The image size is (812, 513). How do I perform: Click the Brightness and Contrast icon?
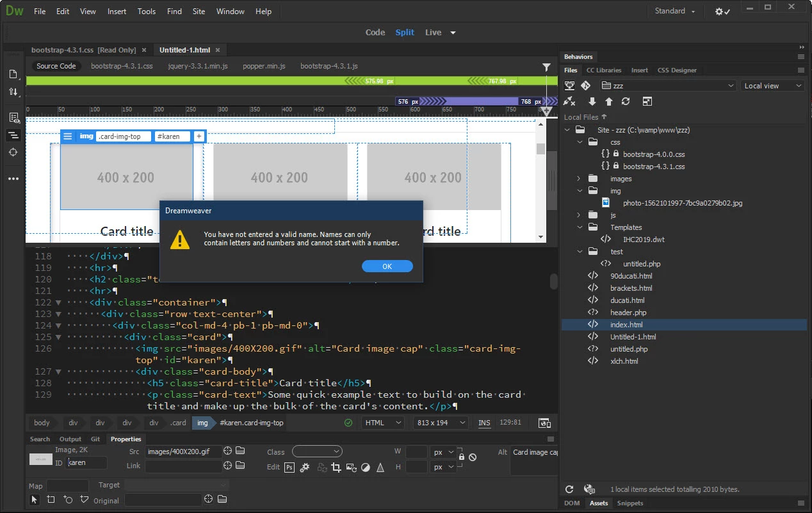pos(366,468)
